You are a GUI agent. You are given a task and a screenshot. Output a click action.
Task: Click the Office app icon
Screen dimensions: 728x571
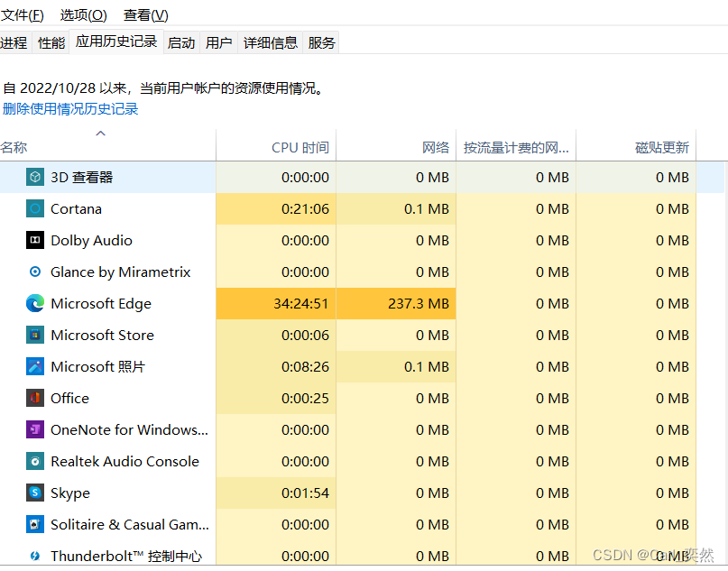(35, 399)
